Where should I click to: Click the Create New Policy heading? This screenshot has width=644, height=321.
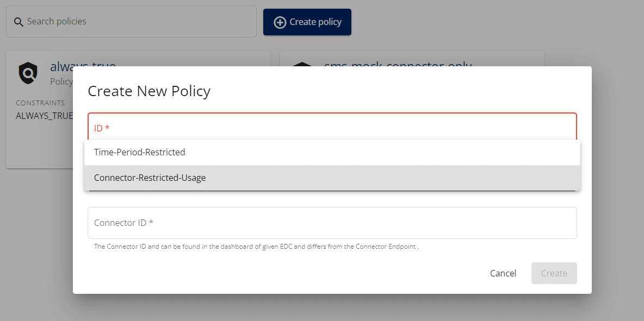[x=149, y=91]
